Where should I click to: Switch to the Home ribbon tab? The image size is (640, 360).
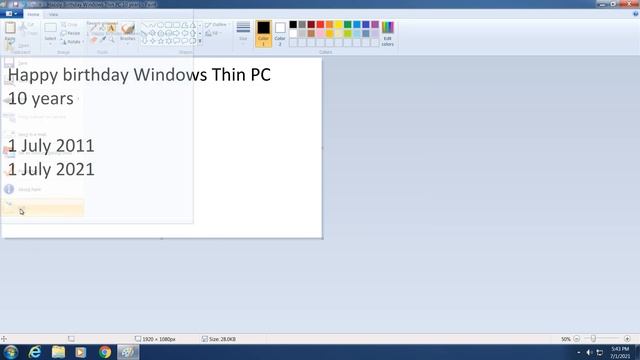click(x=33, y=14)
